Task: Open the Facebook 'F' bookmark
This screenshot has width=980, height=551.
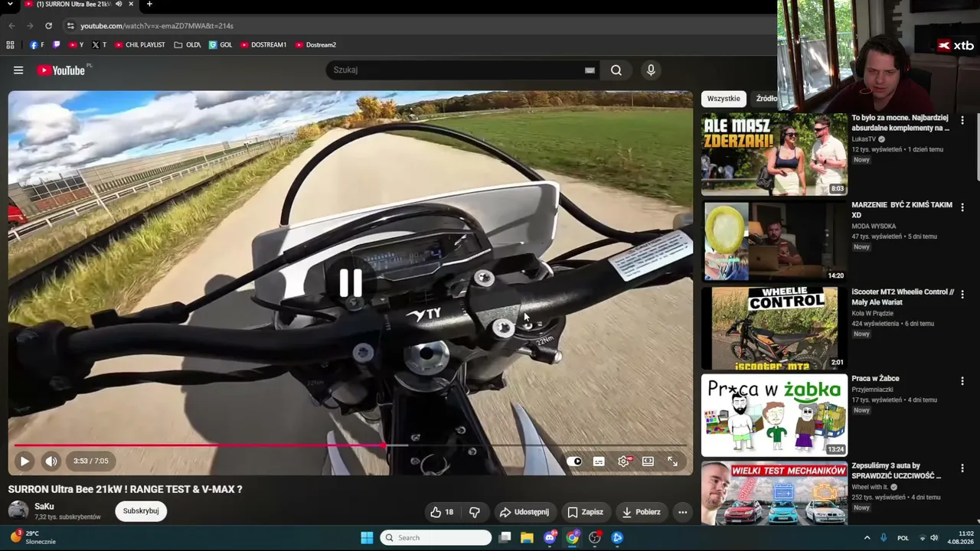Action: coord(37,45)
